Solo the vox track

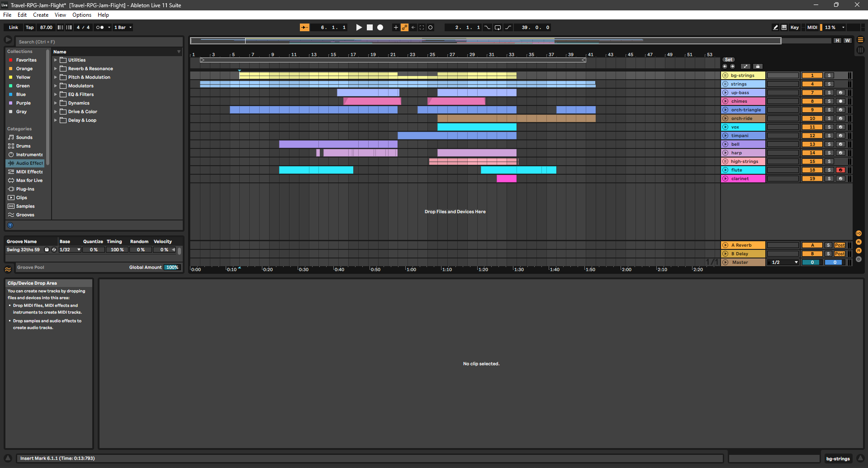[829, 127]
